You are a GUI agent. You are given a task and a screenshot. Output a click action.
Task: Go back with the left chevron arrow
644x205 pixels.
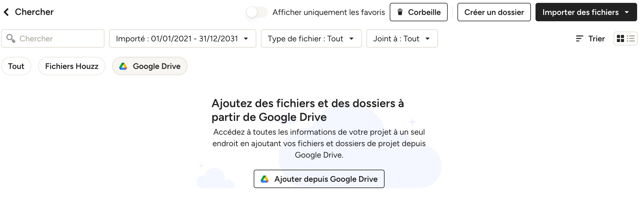6,12
